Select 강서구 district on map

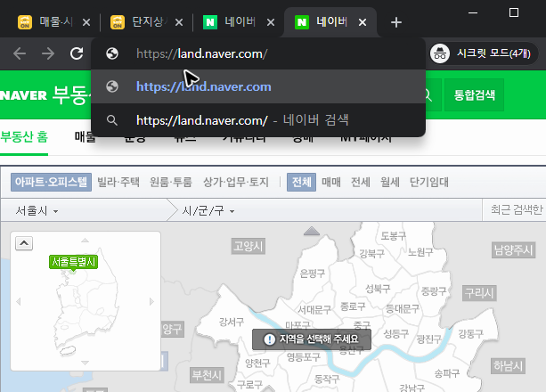coord(232,322)
